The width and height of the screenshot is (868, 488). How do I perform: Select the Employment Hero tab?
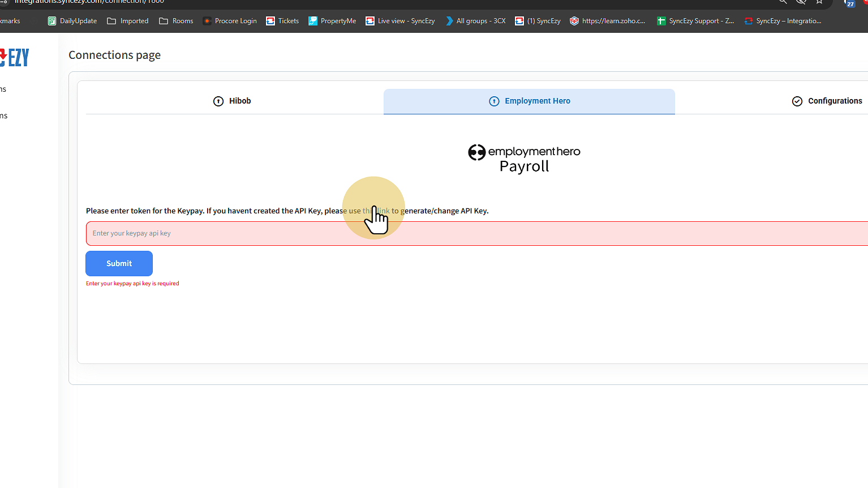click(530, 101)
